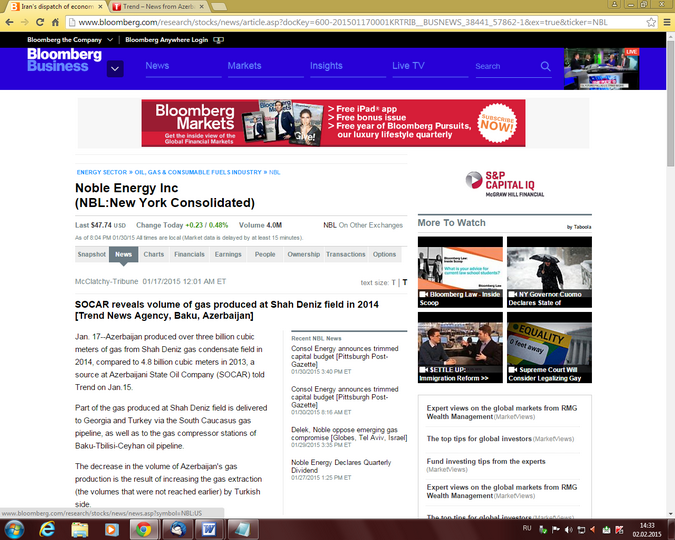Watch SETTLE UP: Immigration Reform video
Viewport: 675px width, 540px height.
coord(460,347)
